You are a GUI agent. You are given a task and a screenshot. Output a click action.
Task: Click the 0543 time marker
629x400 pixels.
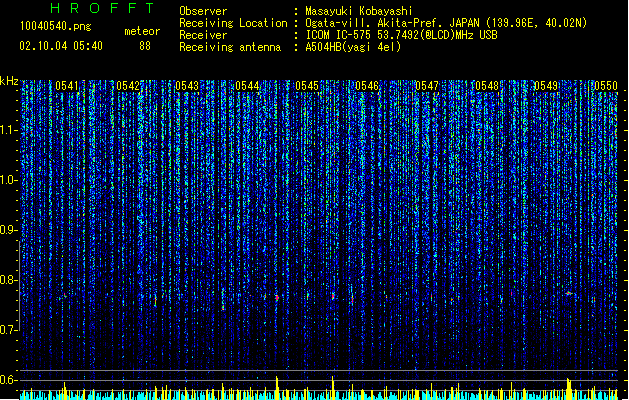click(187, 86)
